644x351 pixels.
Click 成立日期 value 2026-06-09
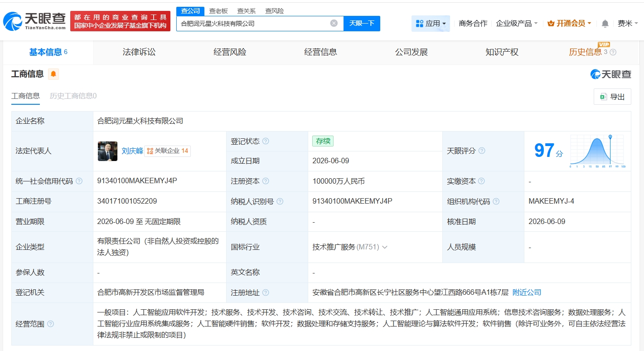pos(331,161)
